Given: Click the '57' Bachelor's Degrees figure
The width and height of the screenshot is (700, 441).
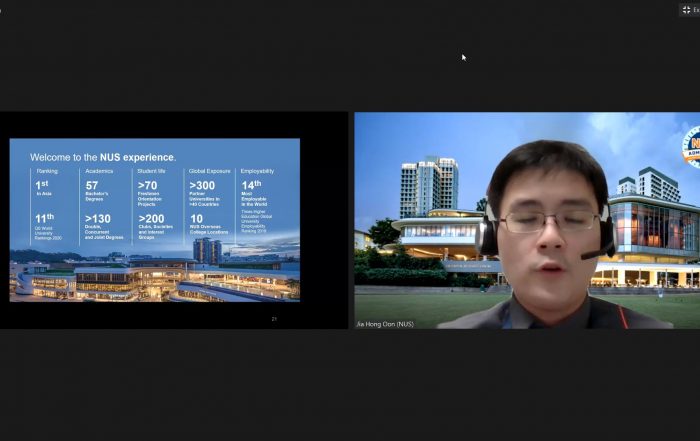Looking at the screenshot, I should point(92,185).
